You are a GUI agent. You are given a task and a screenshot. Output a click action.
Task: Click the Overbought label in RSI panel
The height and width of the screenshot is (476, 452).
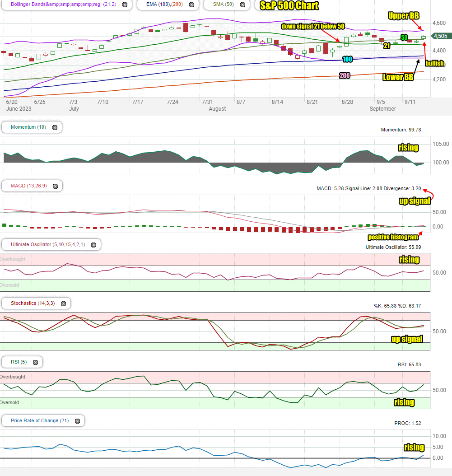13,377
